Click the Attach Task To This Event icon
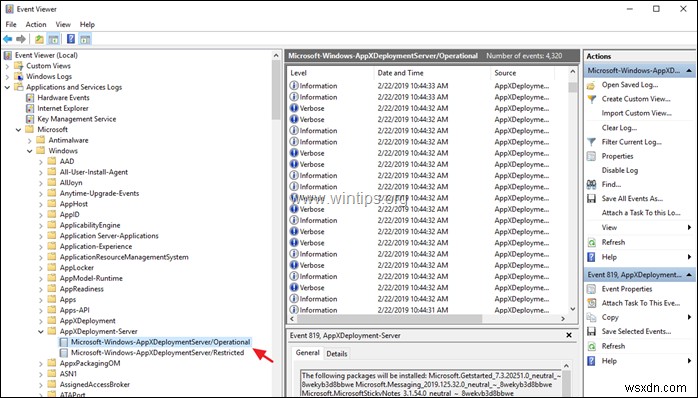 click(591, 303)
